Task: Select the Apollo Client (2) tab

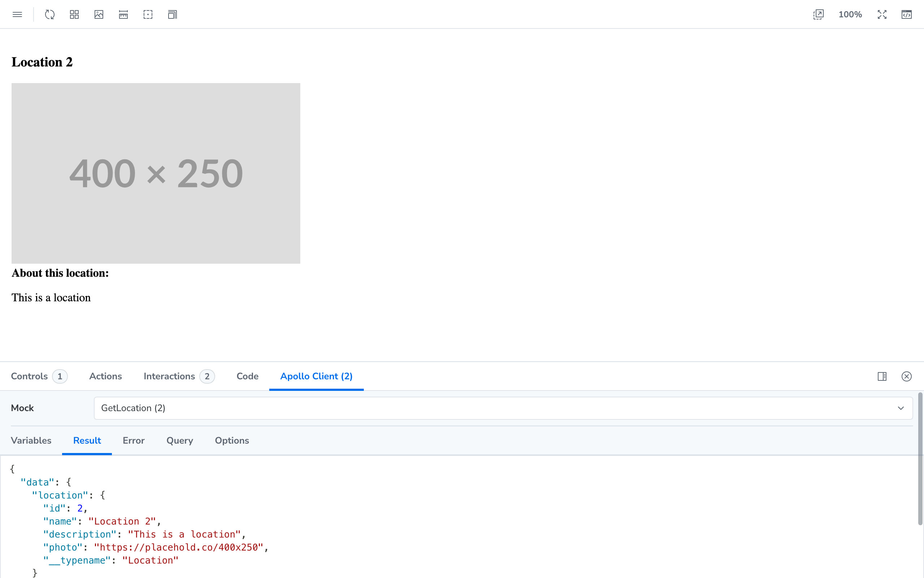Action: (x=316, y=376)
